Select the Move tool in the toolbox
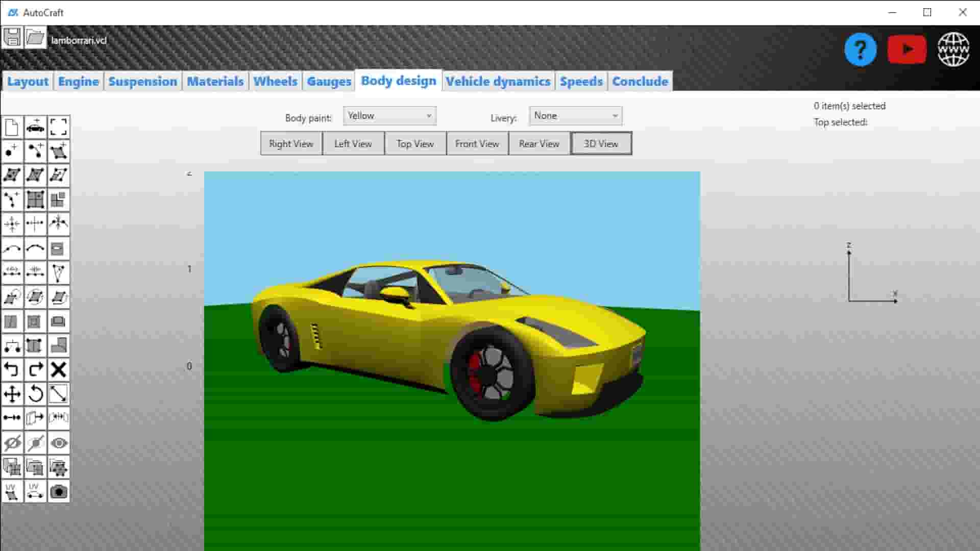The width and height of the screenshot is (980, 551). tap(13, 393)
